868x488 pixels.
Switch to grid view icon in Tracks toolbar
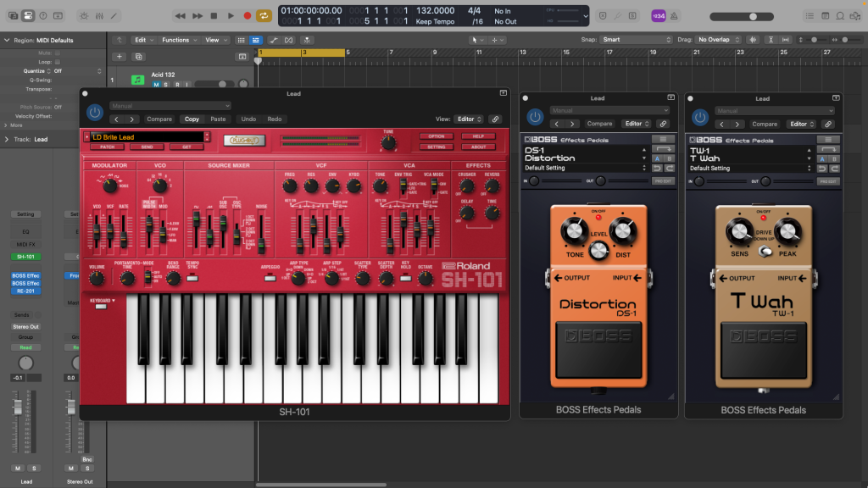coord(241,40)
